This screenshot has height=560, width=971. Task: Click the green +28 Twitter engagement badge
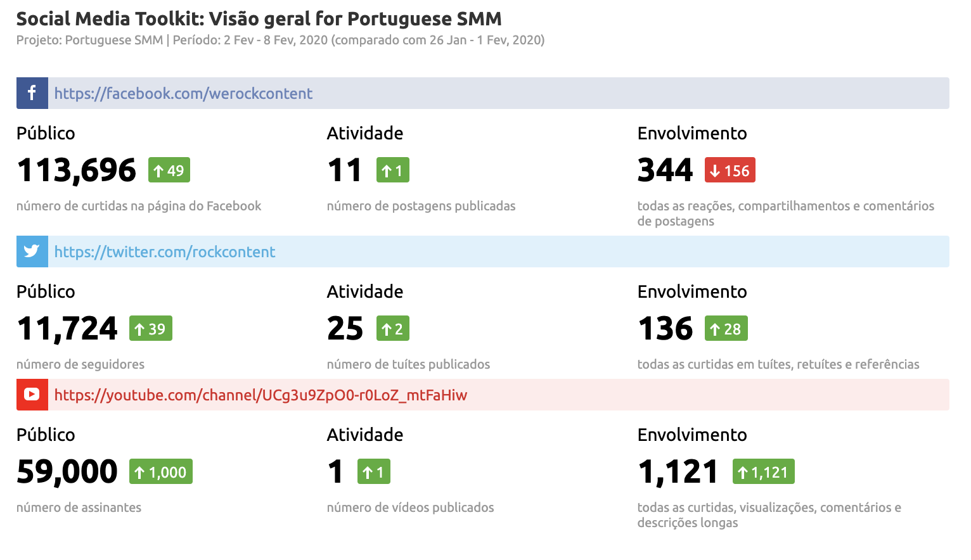[726, 329]
